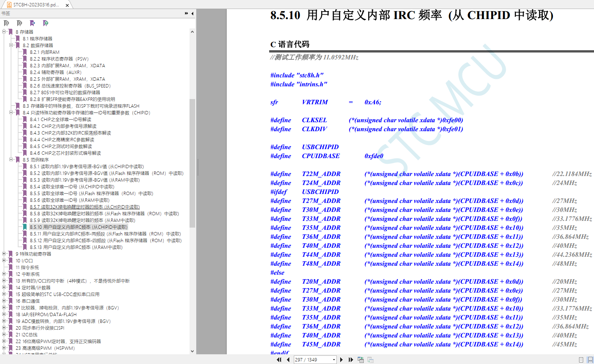Click the add new bookmark icon

(19, 23)
